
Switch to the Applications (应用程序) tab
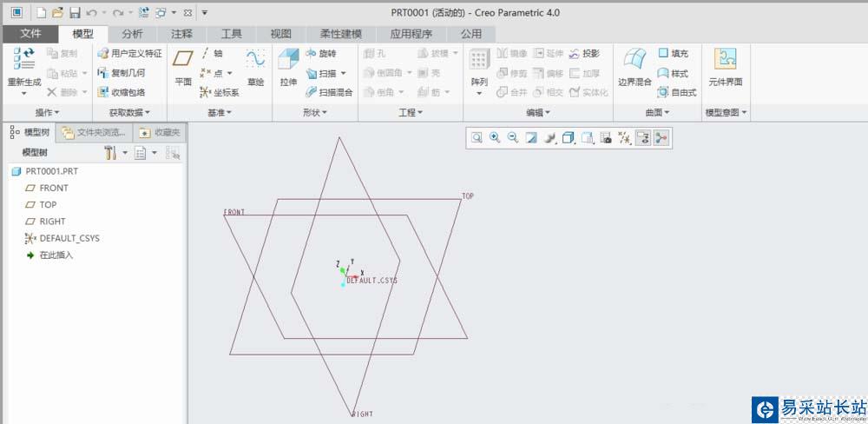click(411, 34)
